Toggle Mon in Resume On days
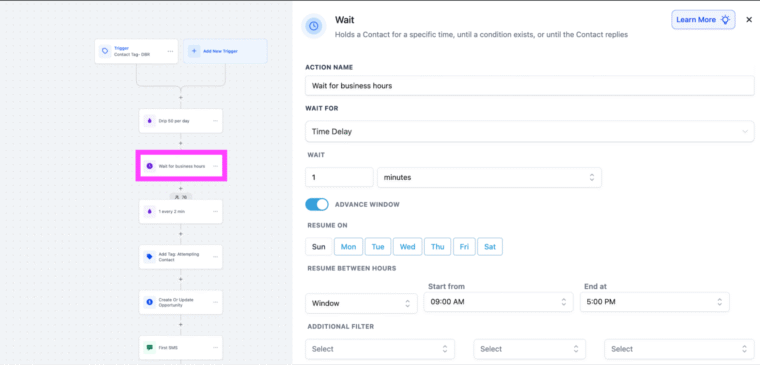This screenshot has width=760, height=365. (348, 247)
